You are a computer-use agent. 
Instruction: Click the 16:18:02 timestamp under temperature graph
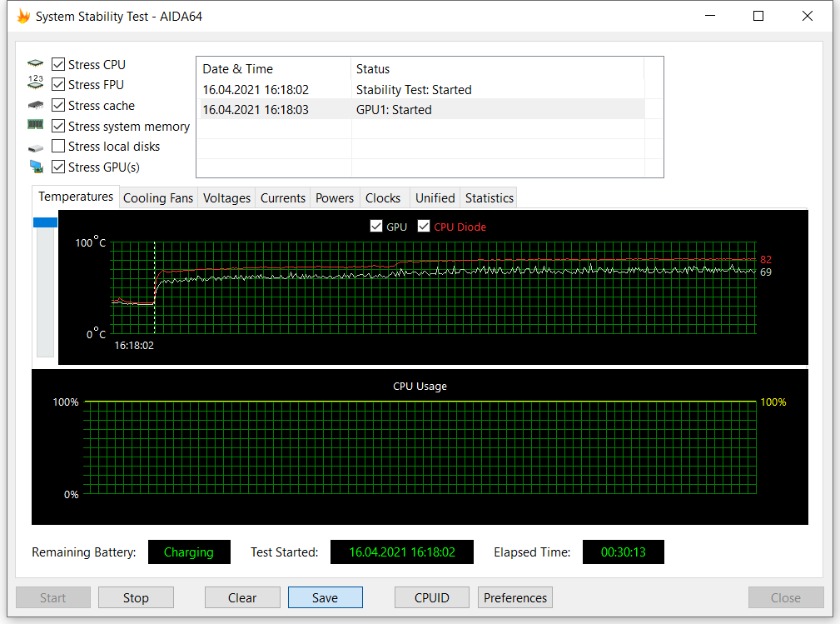(134, 346)
